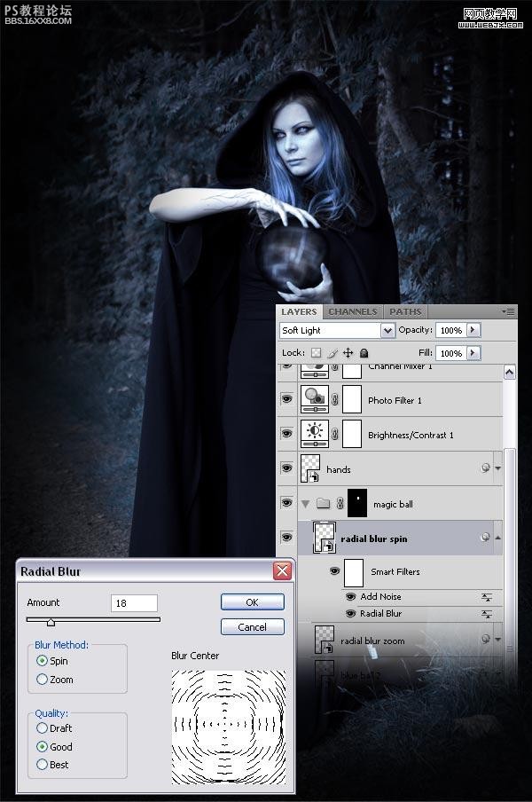Select the hands smart object thumbnail
The width and height of the screenshot is (532, 802).
tap(310, 468)
